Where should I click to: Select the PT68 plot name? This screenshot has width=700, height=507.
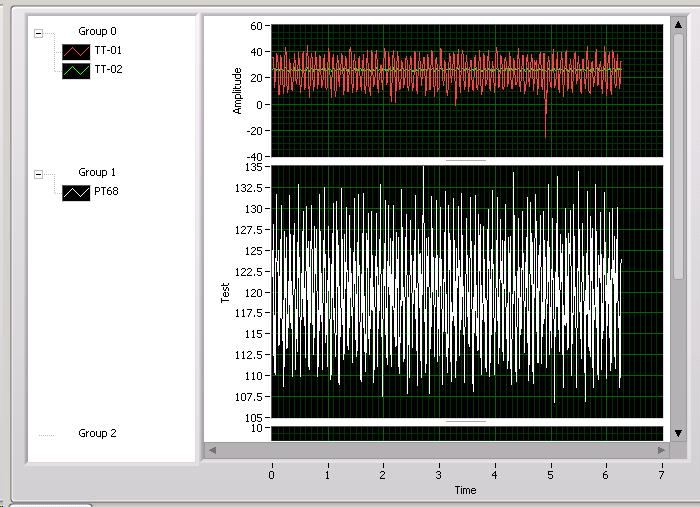106,192
